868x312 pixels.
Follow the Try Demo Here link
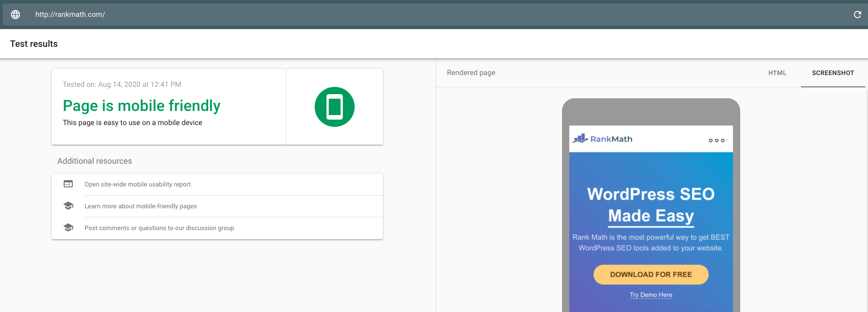651,295
